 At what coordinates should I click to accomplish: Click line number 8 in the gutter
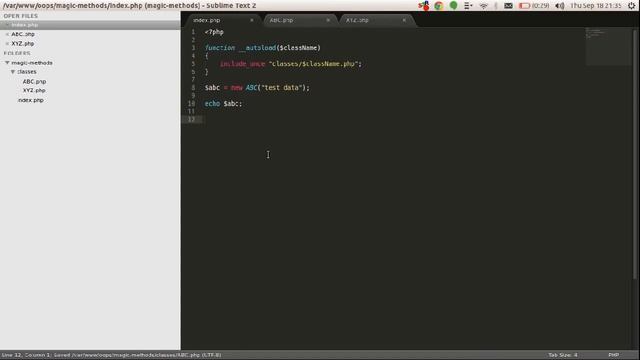(193, 88)
